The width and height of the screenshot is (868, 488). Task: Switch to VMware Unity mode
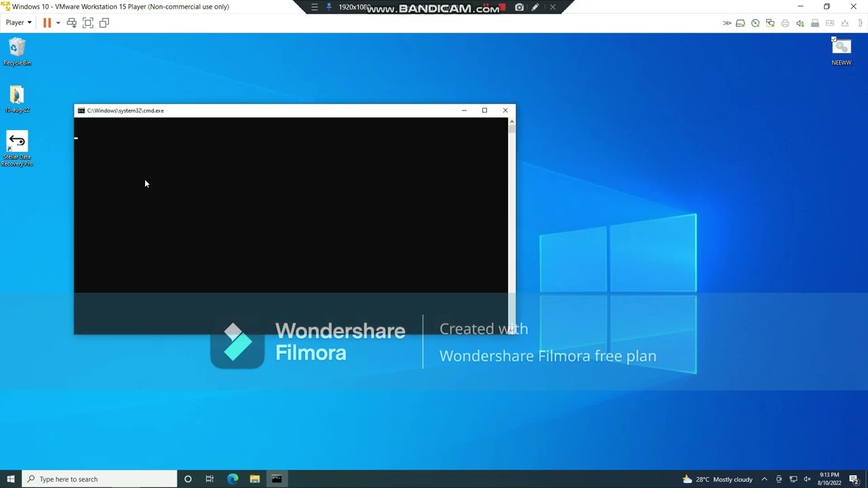point(104,23)
